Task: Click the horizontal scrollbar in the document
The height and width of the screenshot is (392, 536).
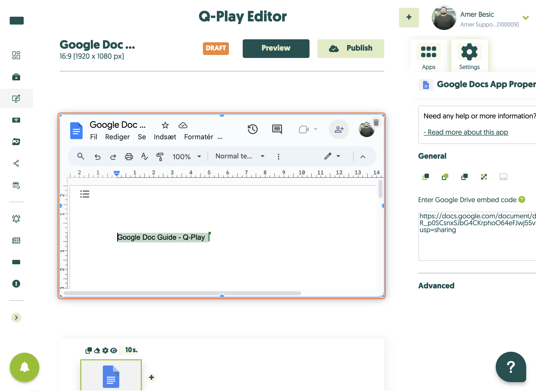Action: click(x=182, y=293)
